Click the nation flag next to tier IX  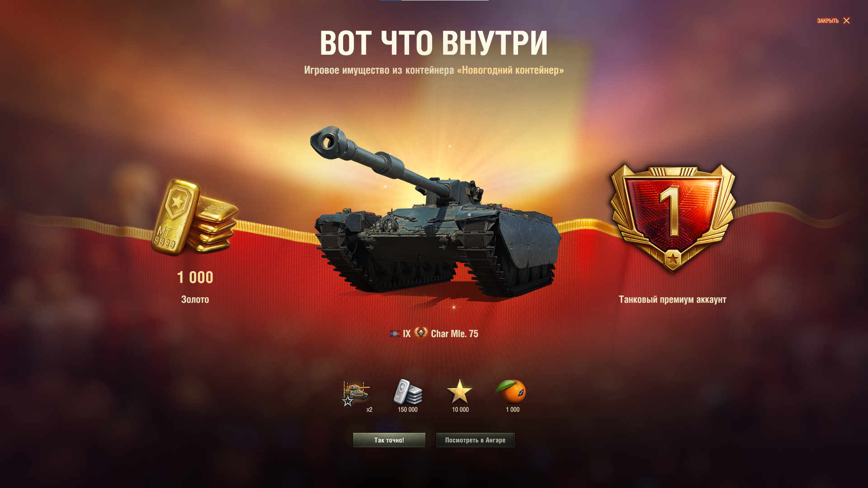(395, 334)
